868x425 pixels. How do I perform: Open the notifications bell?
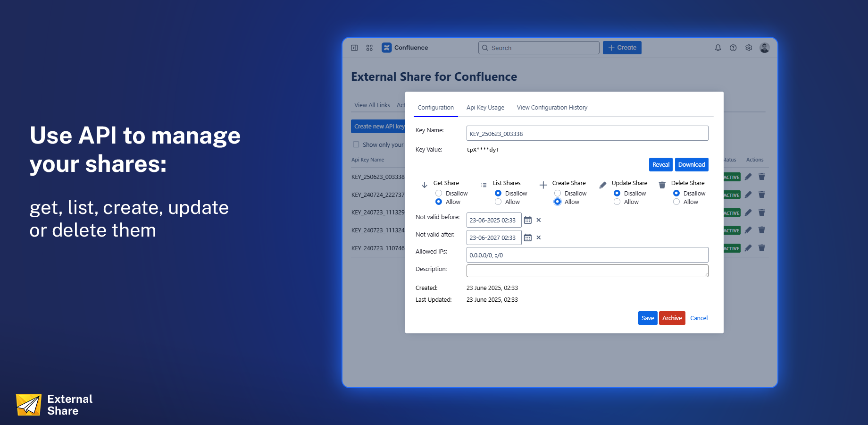[718, 48]
